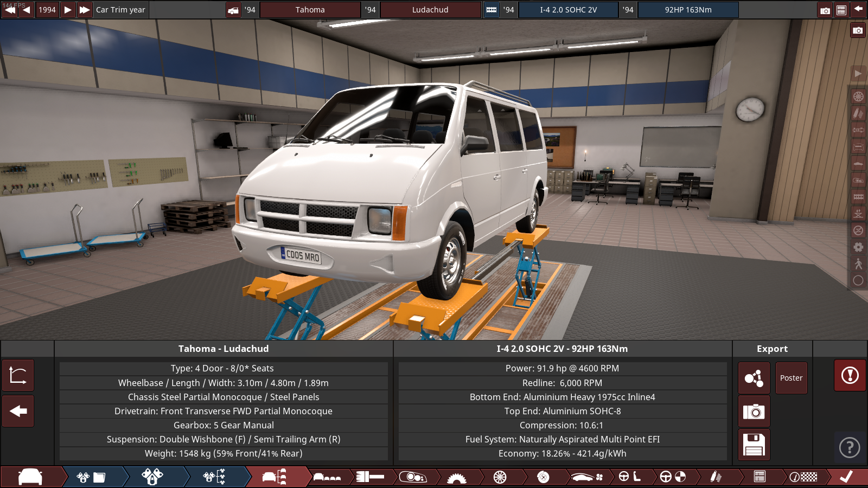The width and height of the screenshot is (868, 488).
Task: Click the Economy: 18.26% row
Action: coord(563,453)
